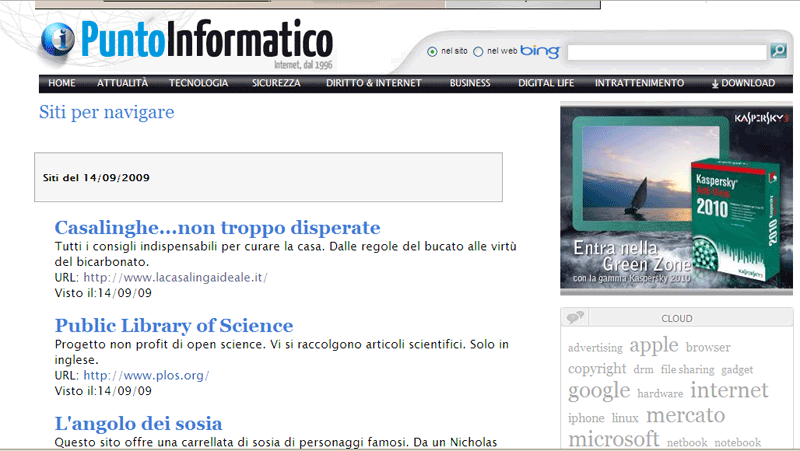Click the 'mercato' cloud tag

[685, 415]
